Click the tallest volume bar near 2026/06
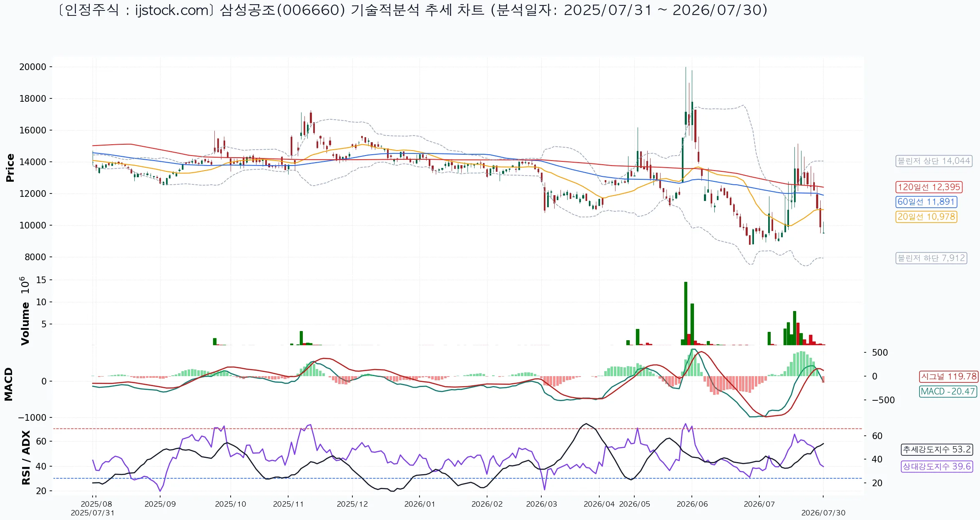980x520 pixels. 686,314
